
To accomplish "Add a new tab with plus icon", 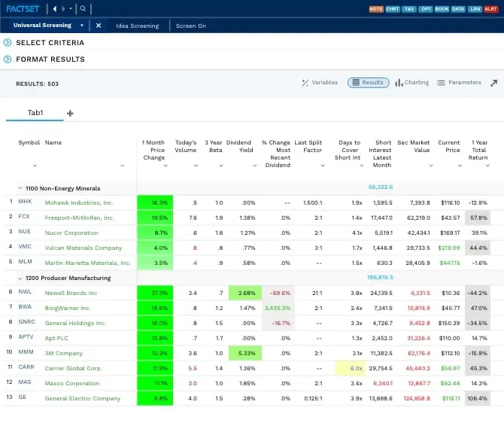I will (71, 113).
